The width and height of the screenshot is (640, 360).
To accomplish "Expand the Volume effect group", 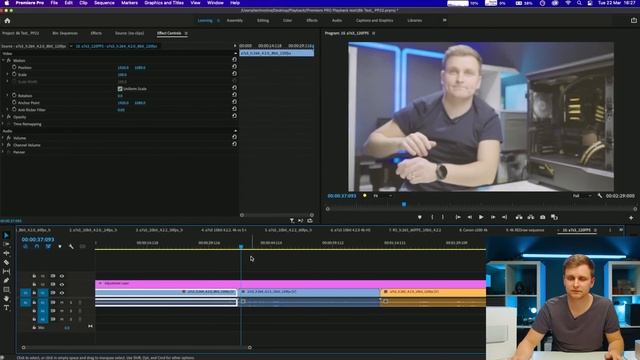I will pos(3,138).
